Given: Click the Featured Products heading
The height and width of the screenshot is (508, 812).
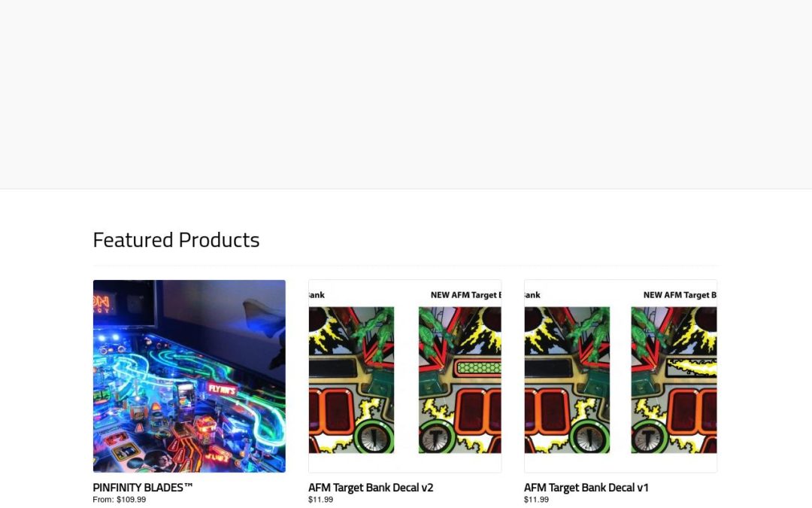Looking at the screenshot, I should click(x=176, y=240).
